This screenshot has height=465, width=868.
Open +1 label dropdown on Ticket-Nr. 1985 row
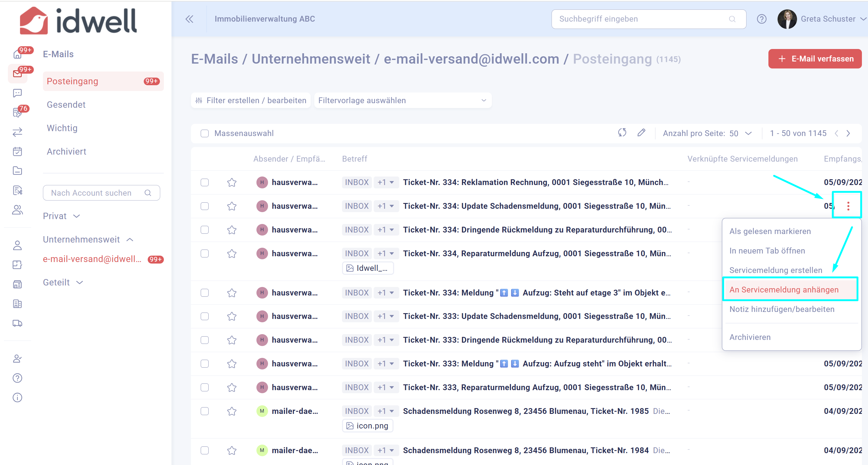click(386, 411)
